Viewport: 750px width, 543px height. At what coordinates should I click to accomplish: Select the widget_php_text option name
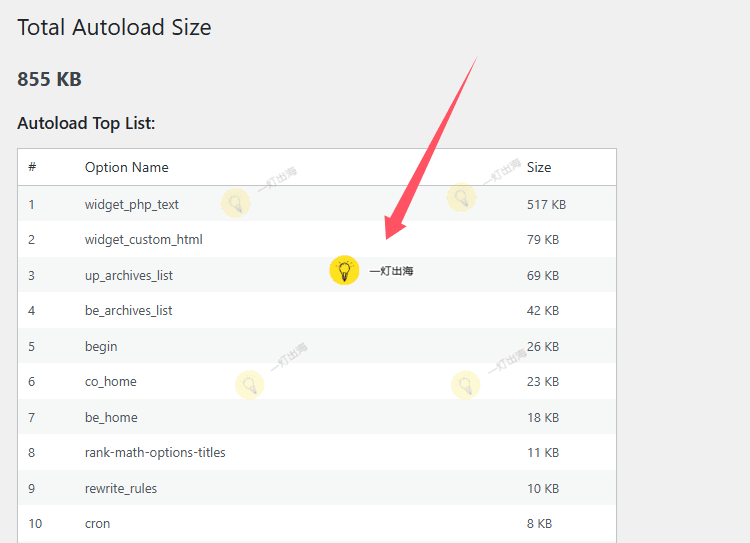[132, 204]
